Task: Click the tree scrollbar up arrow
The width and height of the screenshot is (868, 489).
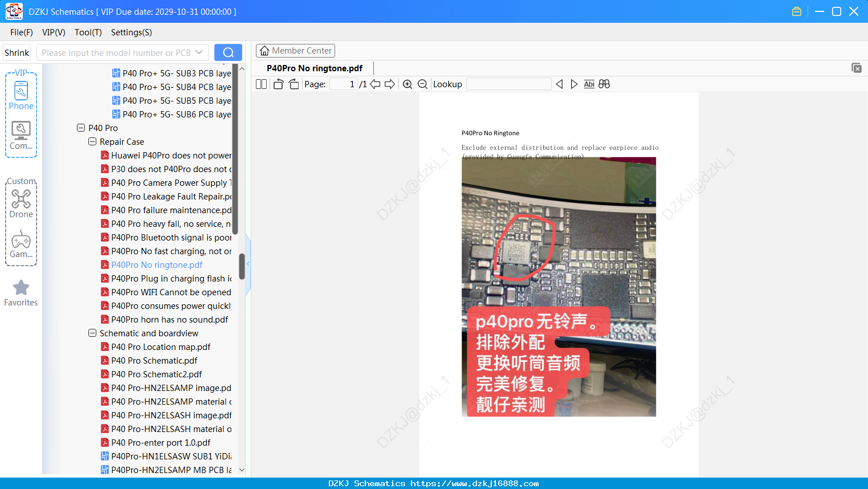Action: 242,69
